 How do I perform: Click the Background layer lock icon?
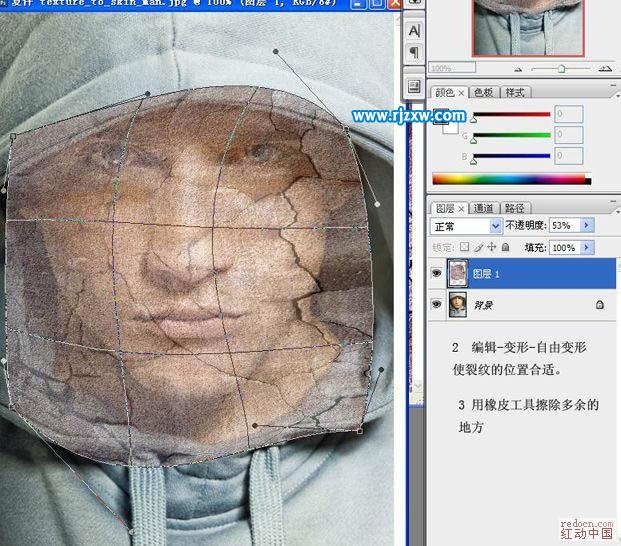point(600,304)
